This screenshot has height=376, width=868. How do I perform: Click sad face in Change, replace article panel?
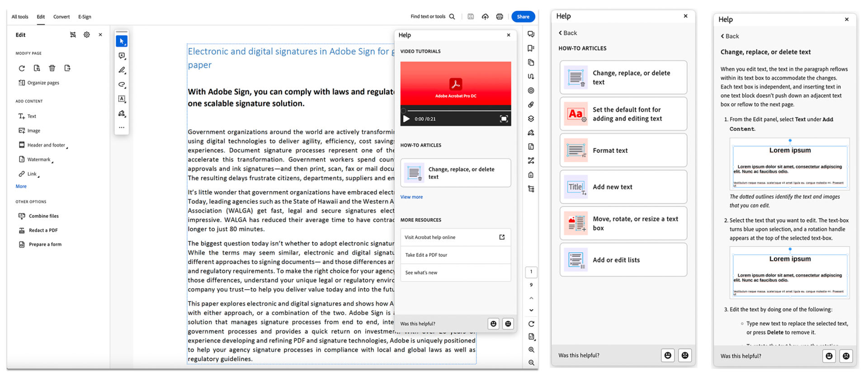[x=846, y=356]
